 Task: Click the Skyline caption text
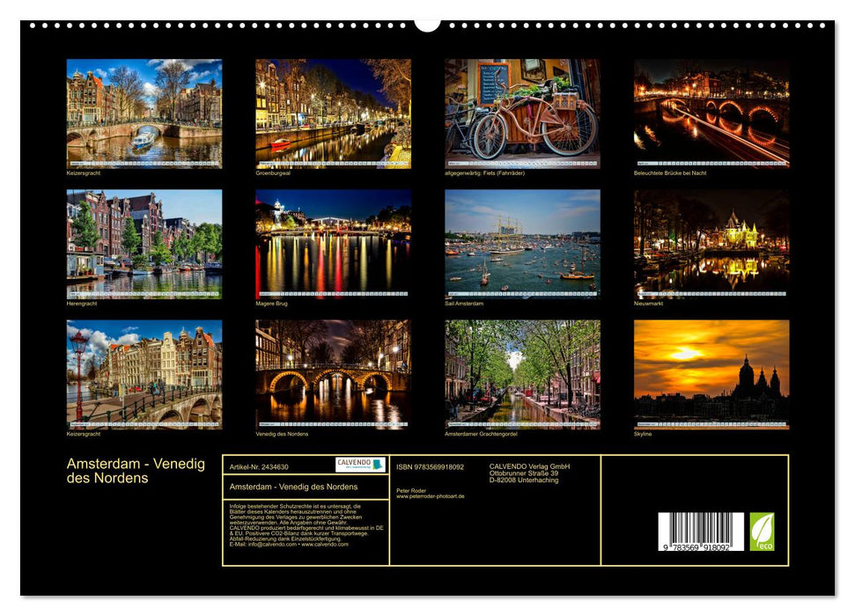[643, 434]
